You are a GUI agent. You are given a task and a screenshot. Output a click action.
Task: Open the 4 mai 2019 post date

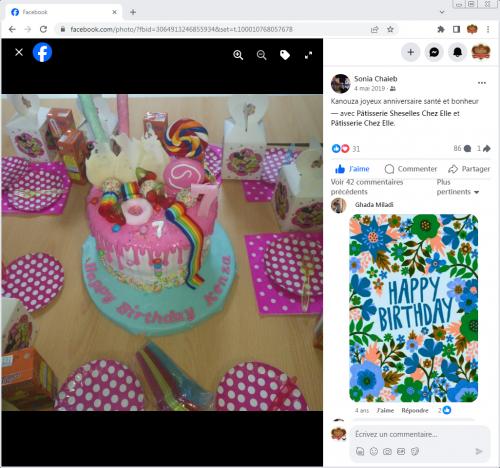point(369,89)
